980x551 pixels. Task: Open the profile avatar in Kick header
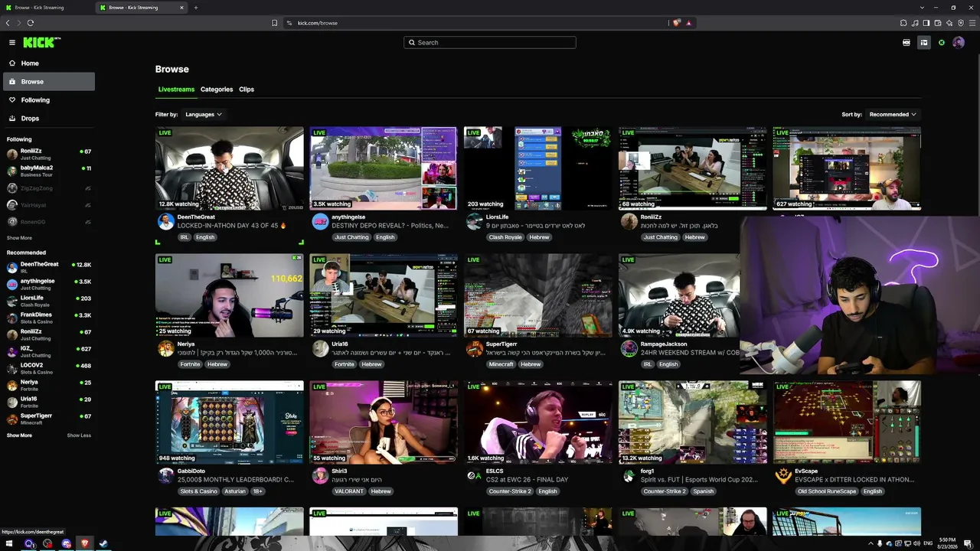click(x=959, y=43)
